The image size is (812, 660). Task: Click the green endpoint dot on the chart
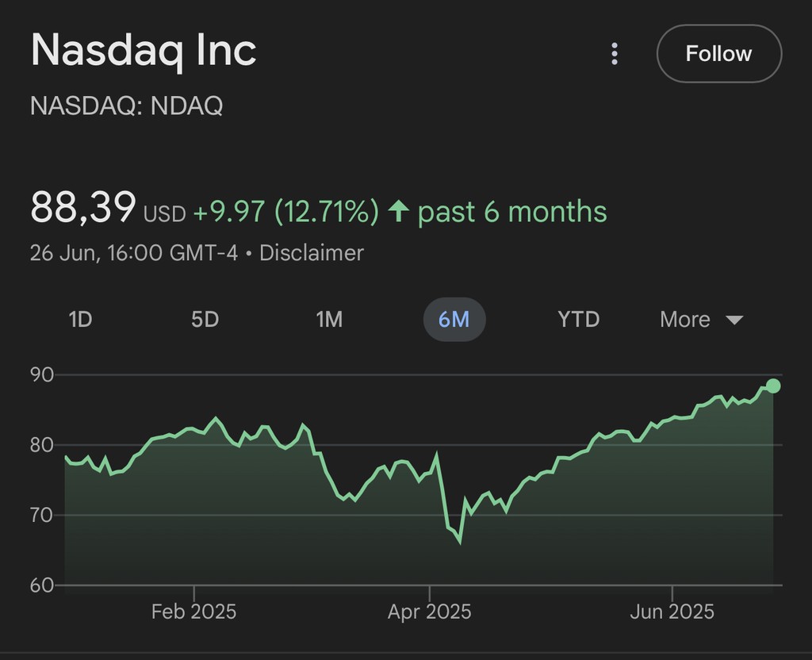click(773, 386)
